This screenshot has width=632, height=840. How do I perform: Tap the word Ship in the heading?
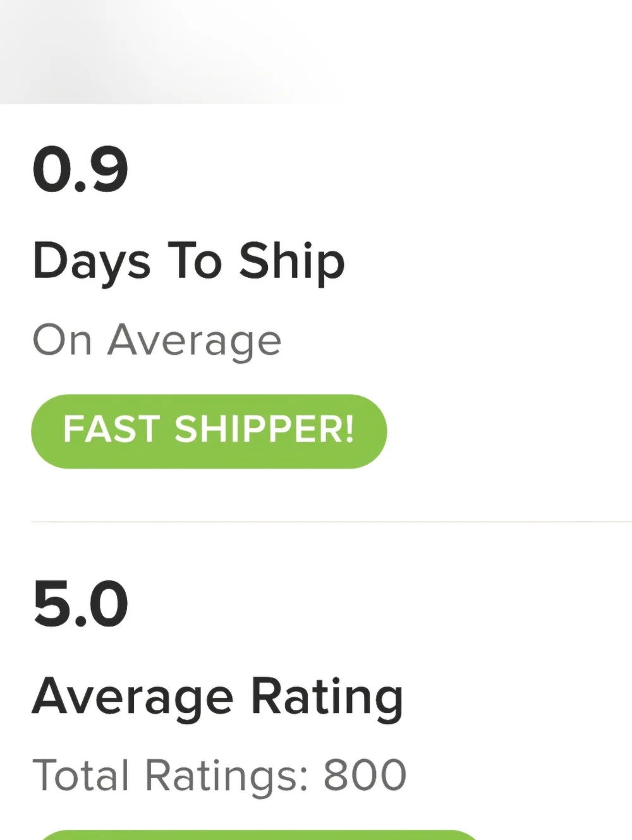291,261
